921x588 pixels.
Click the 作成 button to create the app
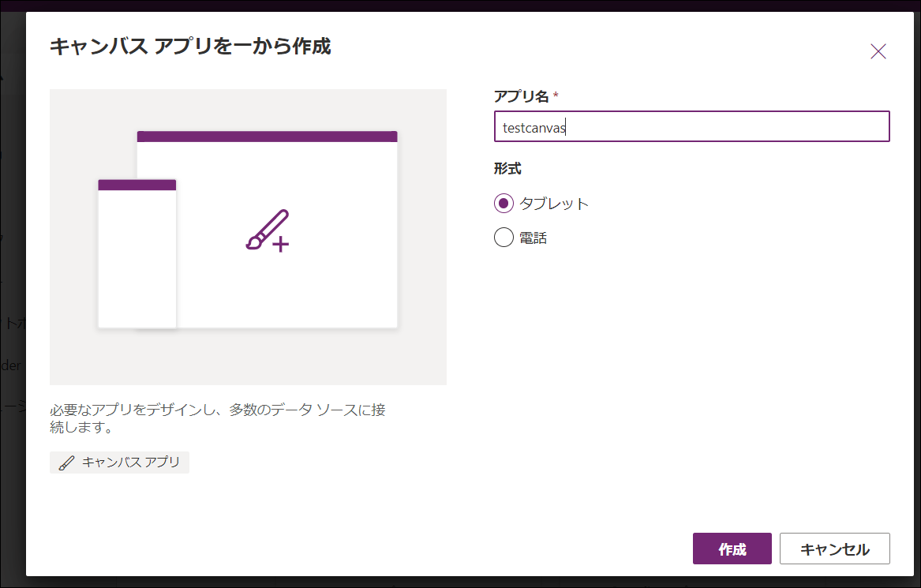point(732,549)
